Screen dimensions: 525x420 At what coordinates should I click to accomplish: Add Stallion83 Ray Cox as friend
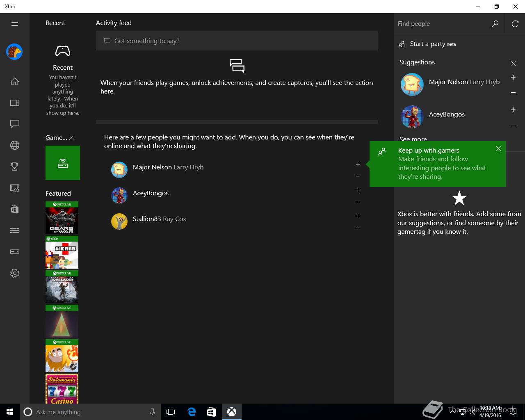358,216
